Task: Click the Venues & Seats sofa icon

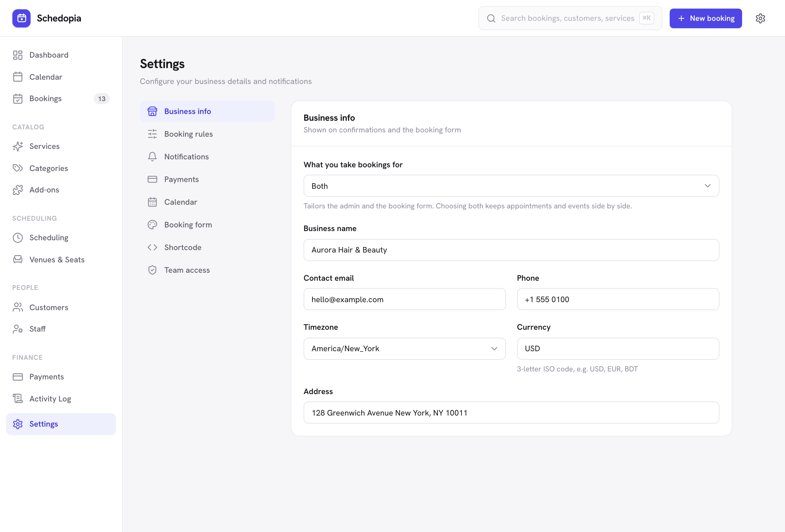Action: (x=17, y=260)
